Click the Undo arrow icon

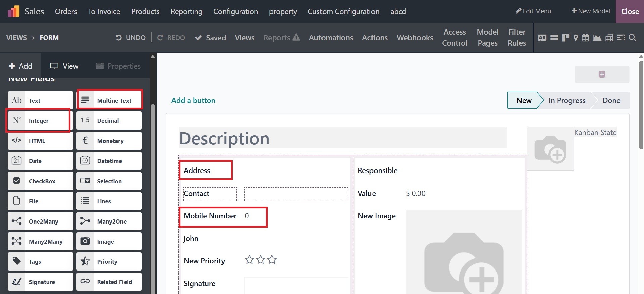tap(118, 38)
